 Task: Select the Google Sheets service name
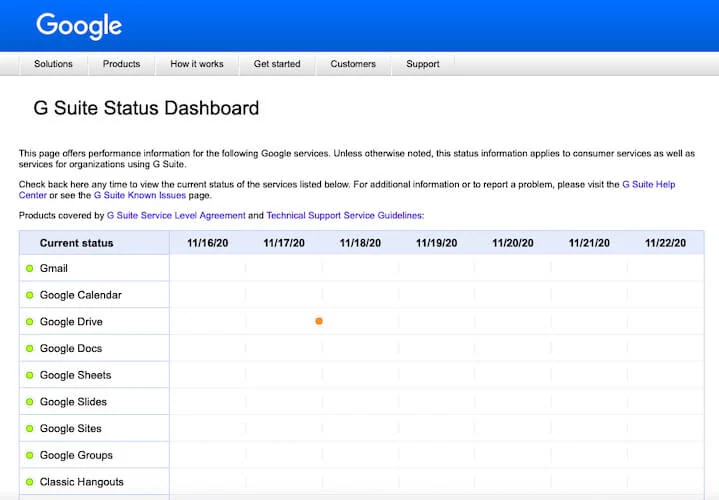[x=76, y=375]
